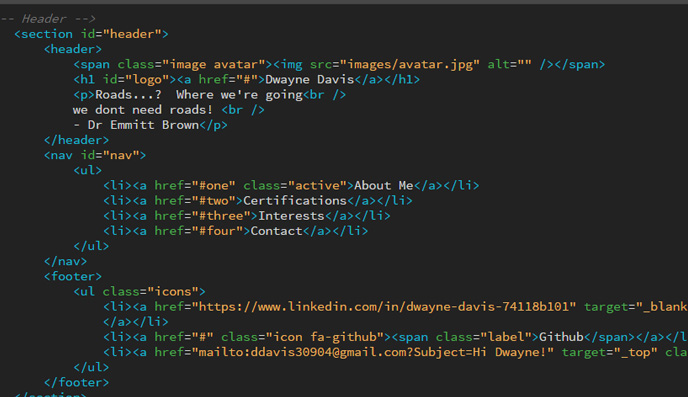The width and height of the screenshot is (688, 397).
Task: Click the nav id="nav" opening tag
Action: coord(95,155)
